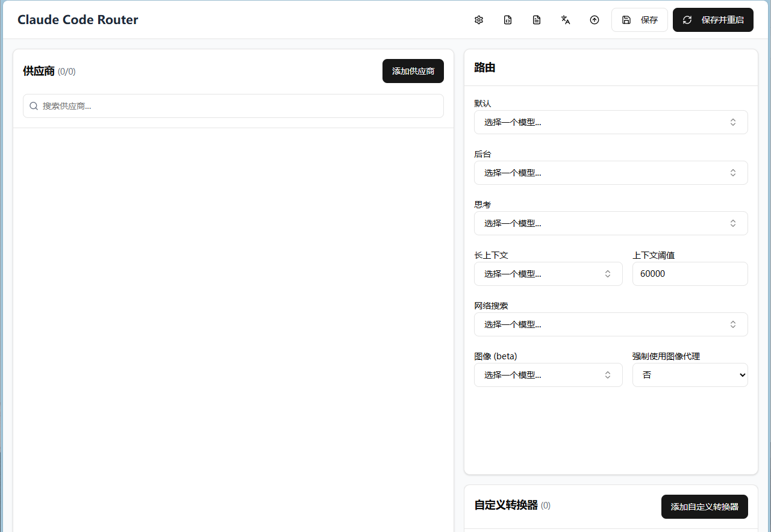Image resolution: width=771 pixels, height=532 pixels.
Task: Click the magnifier icon in provider search
Action: click(34, 106)
